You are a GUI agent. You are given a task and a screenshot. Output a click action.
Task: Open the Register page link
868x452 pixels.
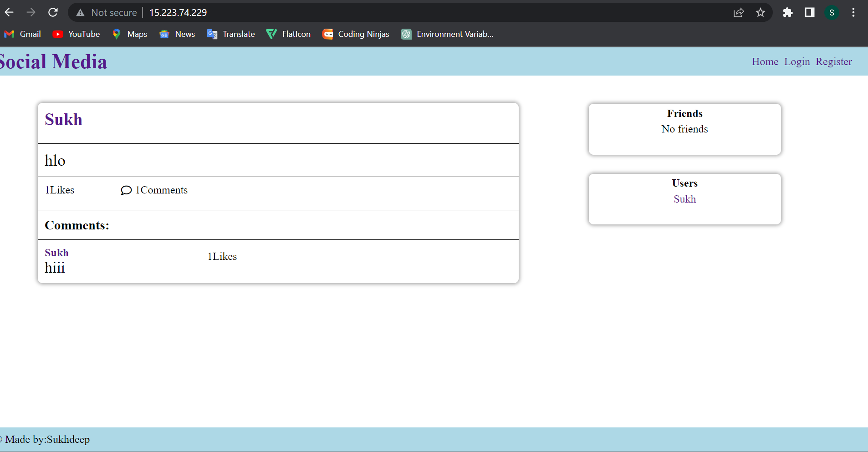click(x=833, y=61)
